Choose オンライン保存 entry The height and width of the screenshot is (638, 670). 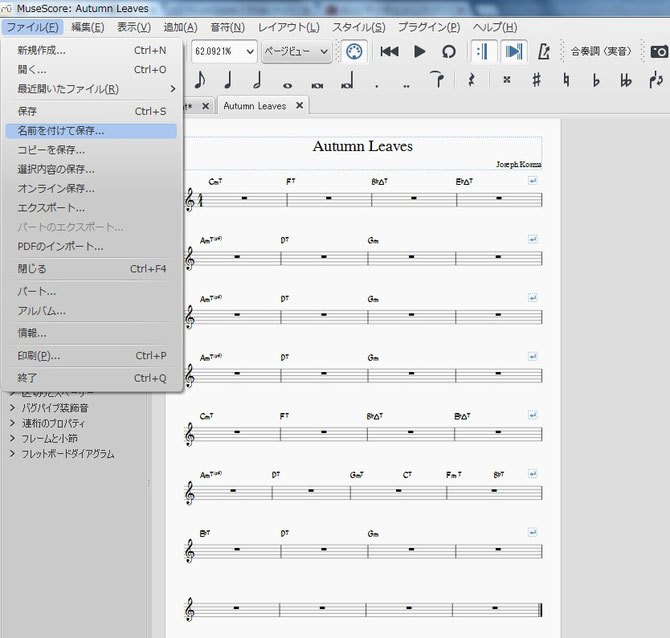[91, 188]
